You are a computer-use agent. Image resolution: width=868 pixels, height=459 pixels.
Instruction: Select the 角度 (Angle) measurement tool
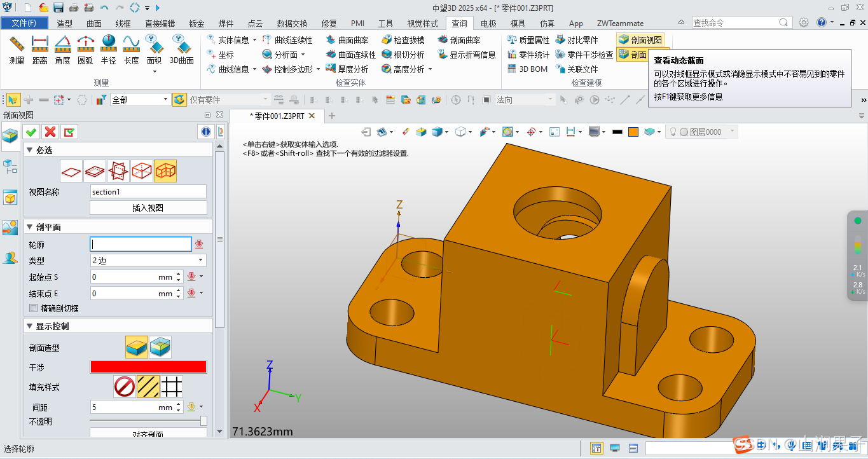coord(62,50)
